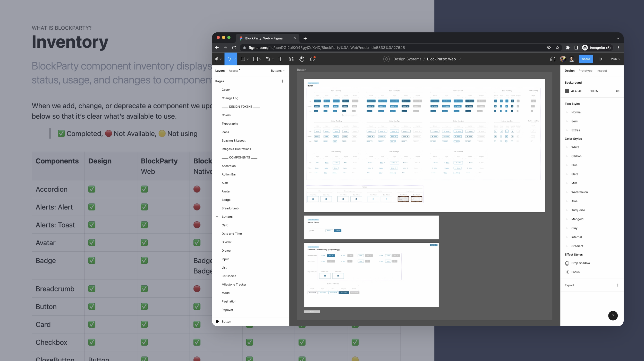This screenshot has width=644, height=361.
Task: Bookmark page with star icon
Action: tap(557, 48)
